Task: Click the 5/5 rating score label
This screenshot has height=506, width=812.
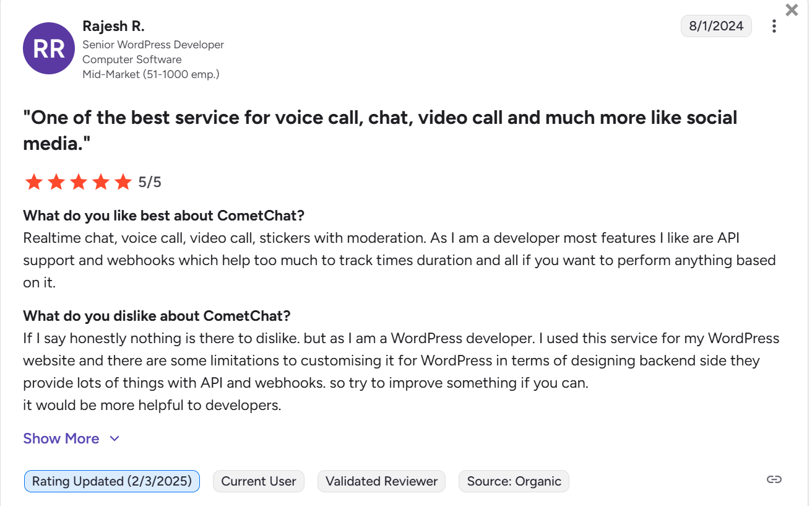Action: click(x=149, y=181)
